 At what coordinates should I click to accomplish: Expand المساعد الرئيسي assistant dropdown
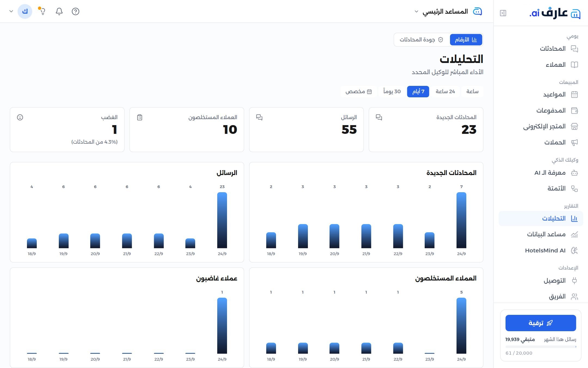(448, 11)
